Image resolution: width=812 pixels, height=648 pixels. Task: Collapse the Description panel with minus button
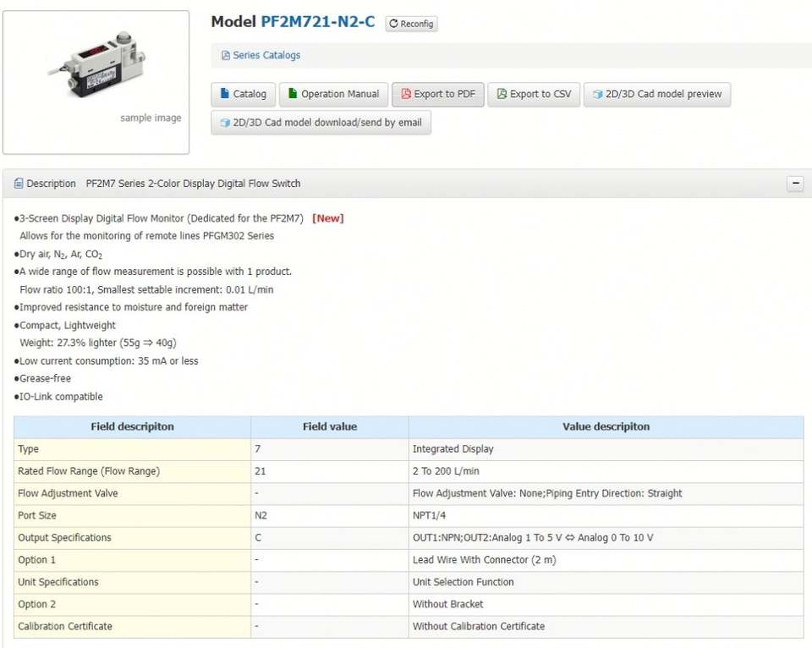795,184
